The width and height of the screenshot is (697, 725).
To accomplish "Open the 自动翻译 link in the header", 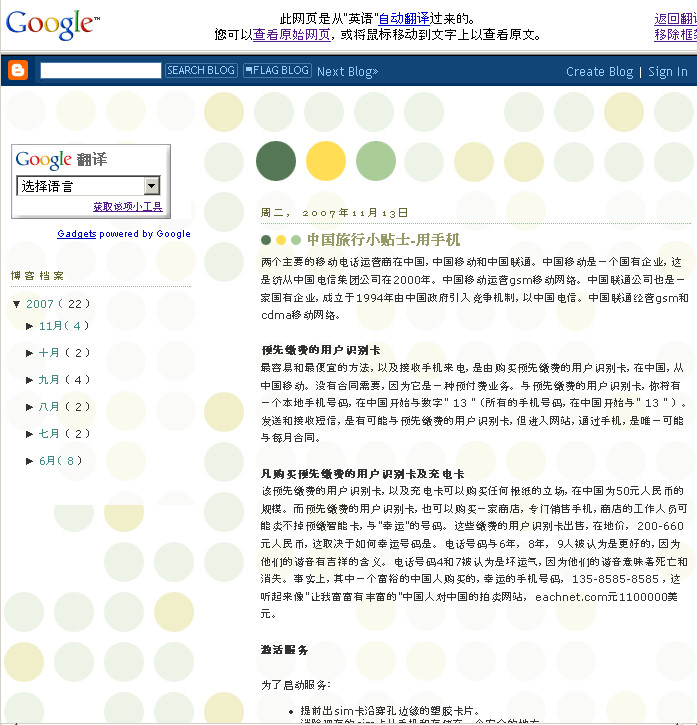I will (x=404, y=18).
